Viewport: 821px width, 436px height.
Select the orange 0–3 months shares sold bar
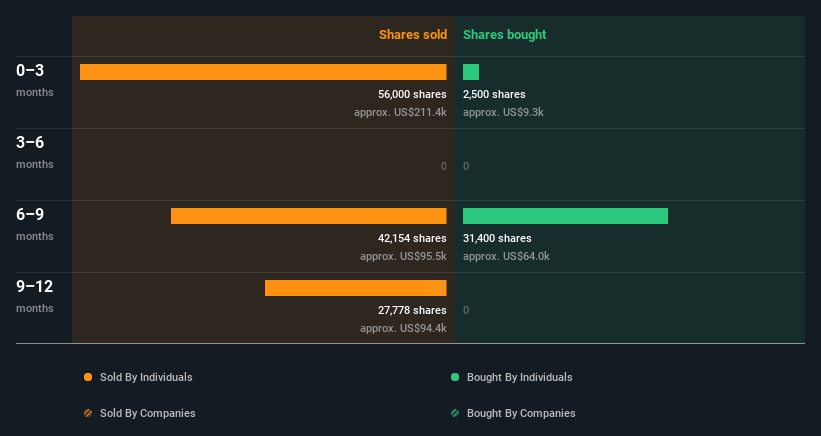(263, 72)
